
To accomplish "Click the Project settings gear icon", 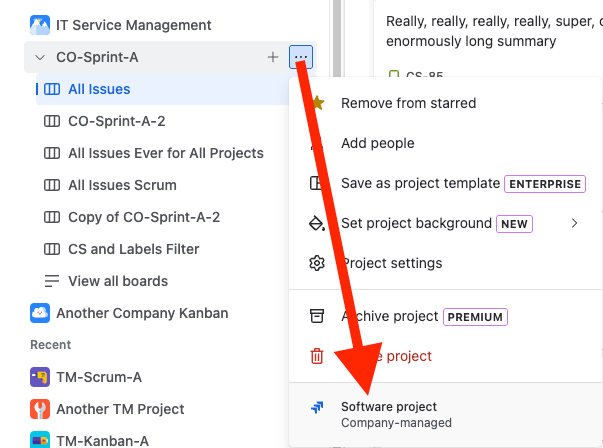I will [x=317, y=263].
